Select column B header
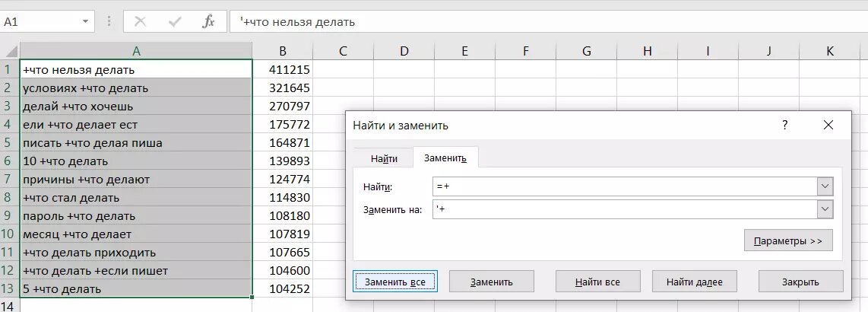 pyautogui.click(x=283, y=52)
